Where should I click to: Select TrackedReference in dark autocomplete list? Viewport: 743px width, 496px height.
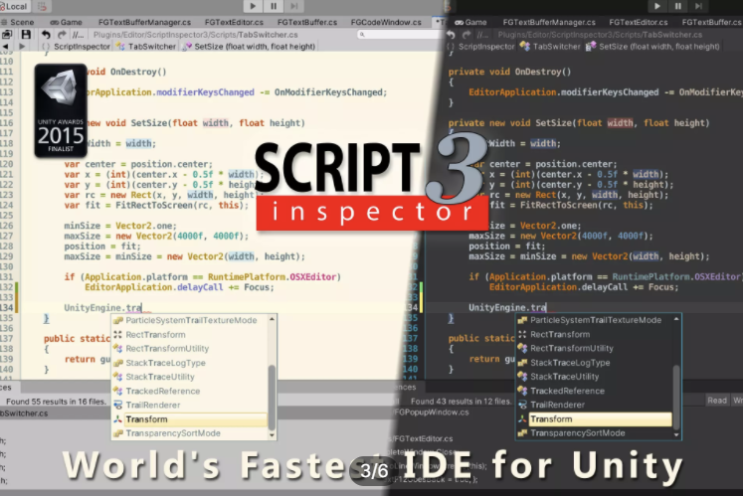coord(595,391)
